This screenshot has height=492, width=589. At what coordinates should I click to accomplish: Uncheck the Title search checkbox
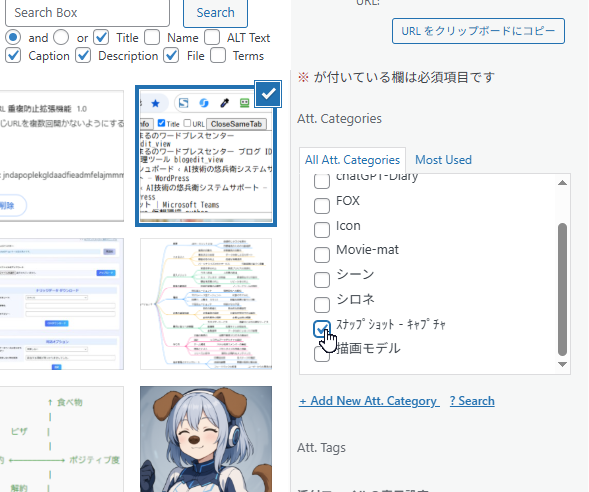point(101,37)
